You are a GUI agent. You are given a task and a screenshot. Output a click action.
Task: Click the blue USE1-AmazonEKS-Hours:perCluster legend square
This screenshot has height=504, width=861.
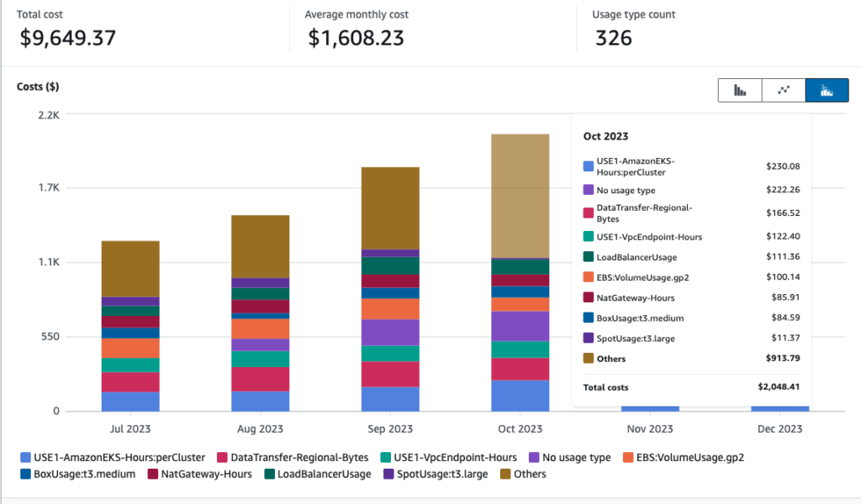(x=24, y=458)
